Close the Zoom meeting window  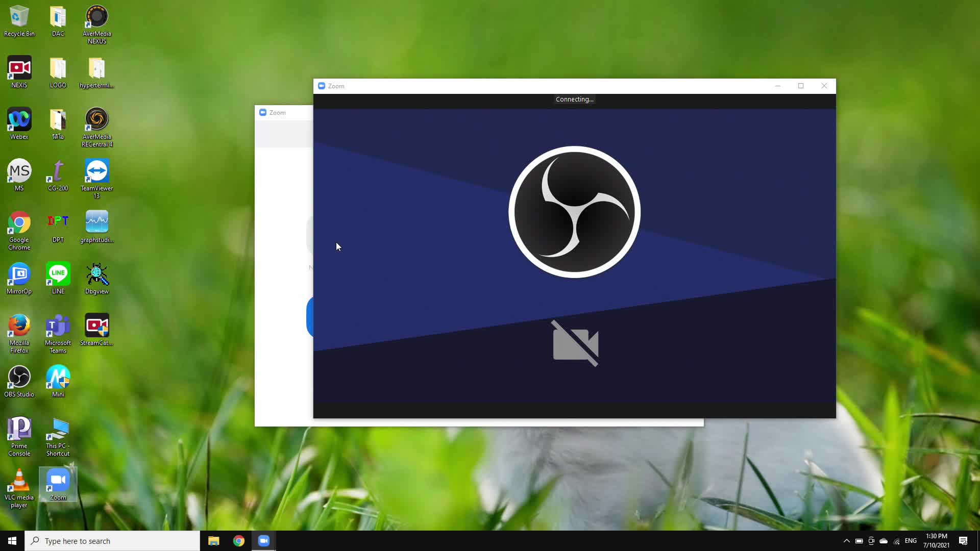click(x=824, y=86)
